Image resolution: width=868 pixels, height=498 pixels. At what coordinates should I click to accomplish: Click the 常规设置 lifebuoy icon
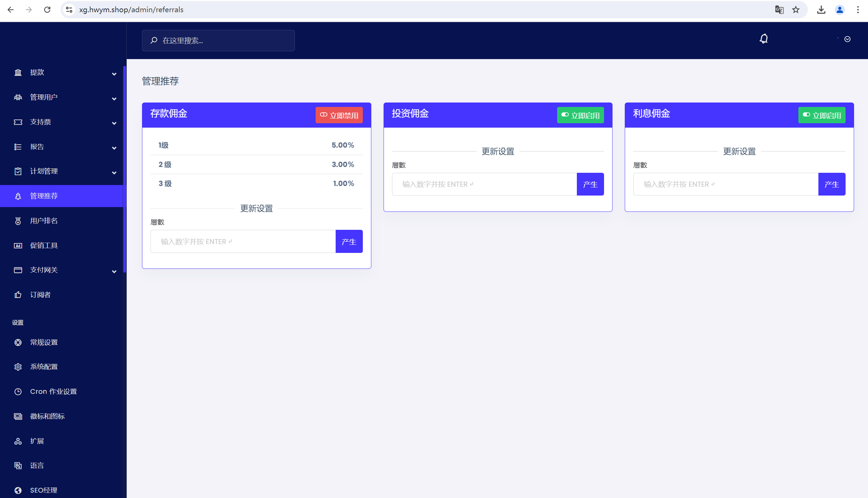tap(18, 343)
